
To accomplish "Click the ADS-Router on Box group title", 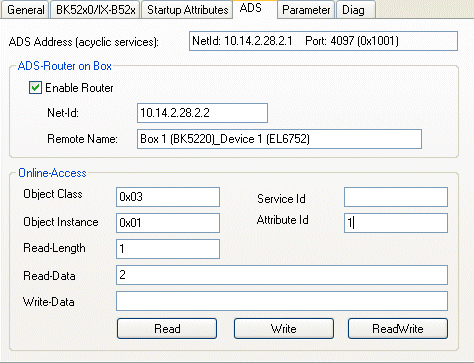I will coord(65,66).
